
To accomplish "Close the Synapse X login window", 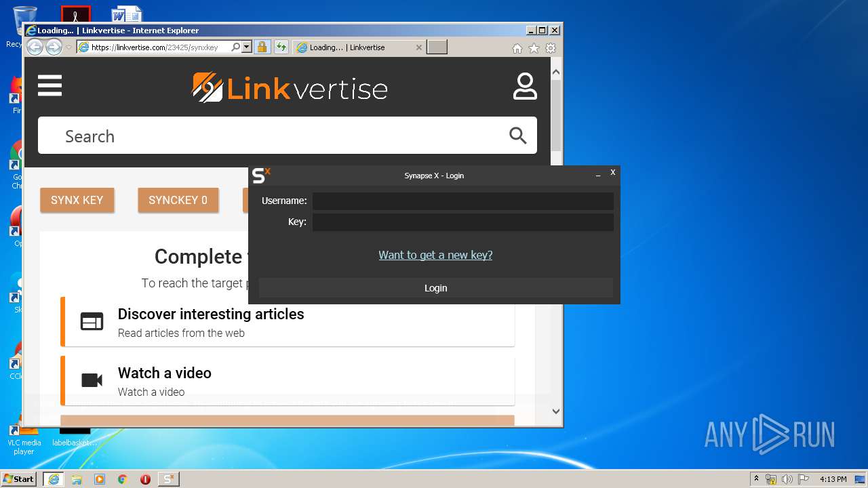I will click(612, 173).
